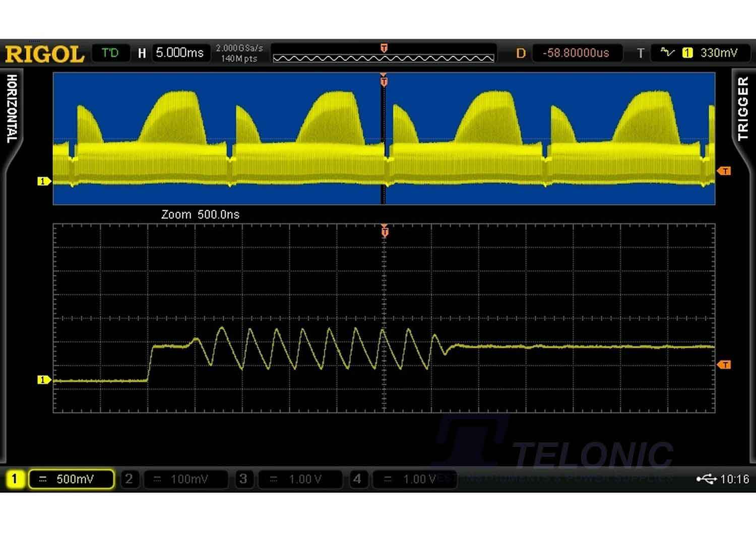
Task: Click the T'D trigger status indicator
Action: tap(110, 53)
